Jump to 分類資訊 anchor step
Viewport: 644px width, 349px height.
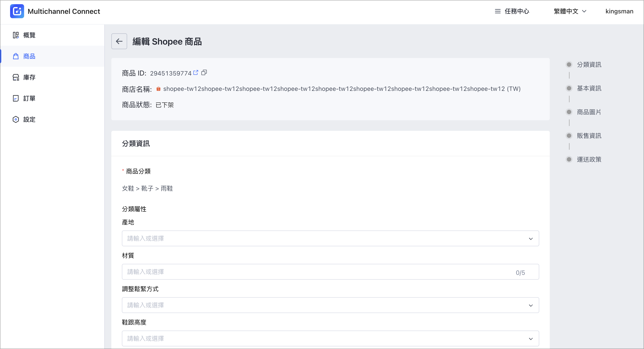point(584,65)
